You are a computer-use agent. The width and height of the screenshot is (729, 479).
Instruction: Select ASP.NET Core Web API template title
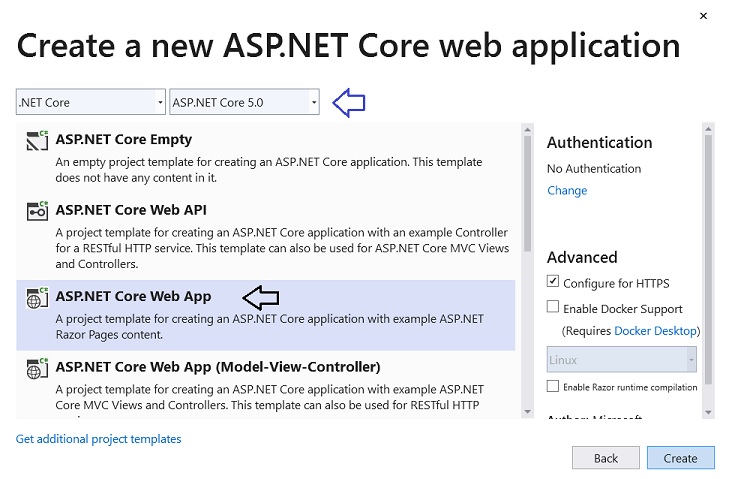click(131, 210)
